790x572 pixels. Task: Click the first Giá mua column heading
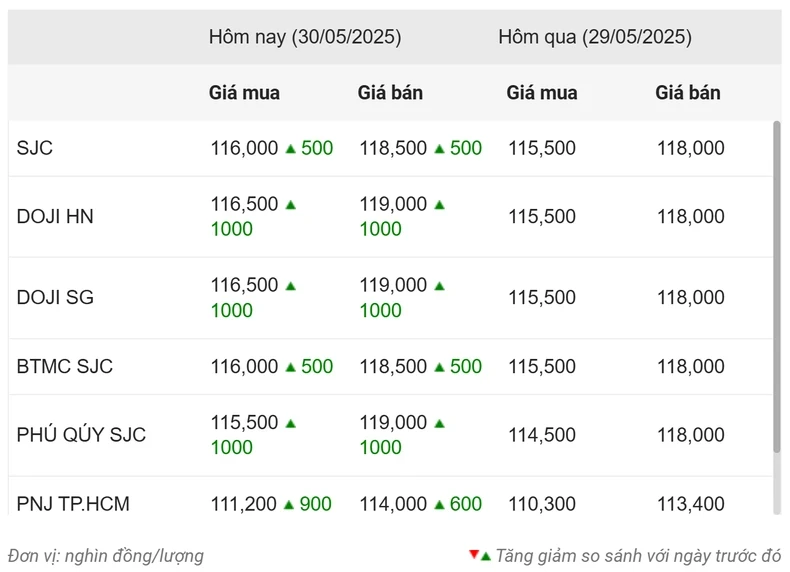pos(244,93)
